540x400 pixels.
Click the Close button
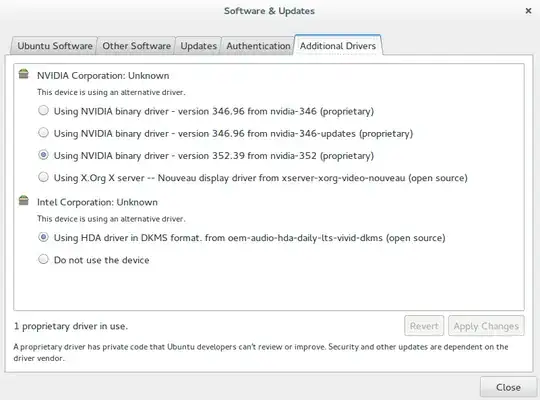[x=508, y=387]
